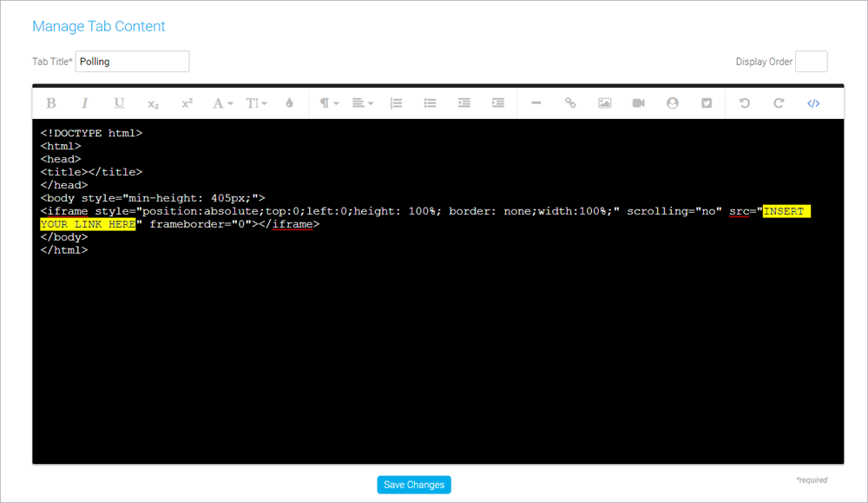Decrease the indent level
The image size is (868, 503).
[x=464, y=103]
